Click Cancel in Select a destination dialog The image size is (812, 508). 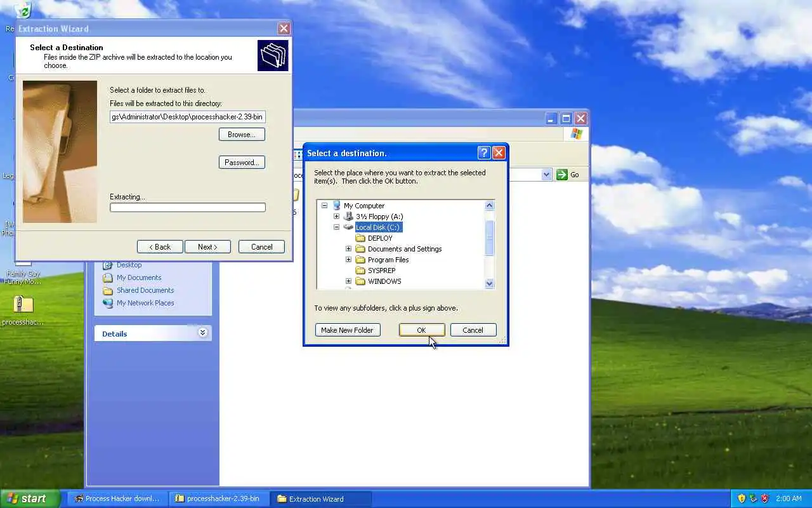pos(473,330)
